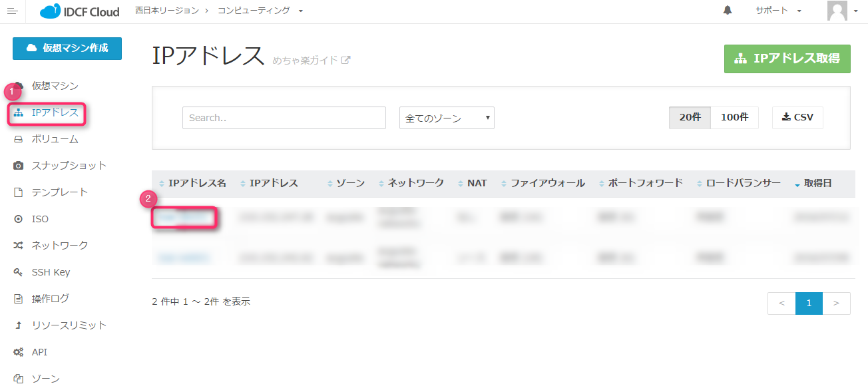Viewport: 868px width, 392px height.
Task: Sort by ネットワーク column header
Action: tap(411, 183)
